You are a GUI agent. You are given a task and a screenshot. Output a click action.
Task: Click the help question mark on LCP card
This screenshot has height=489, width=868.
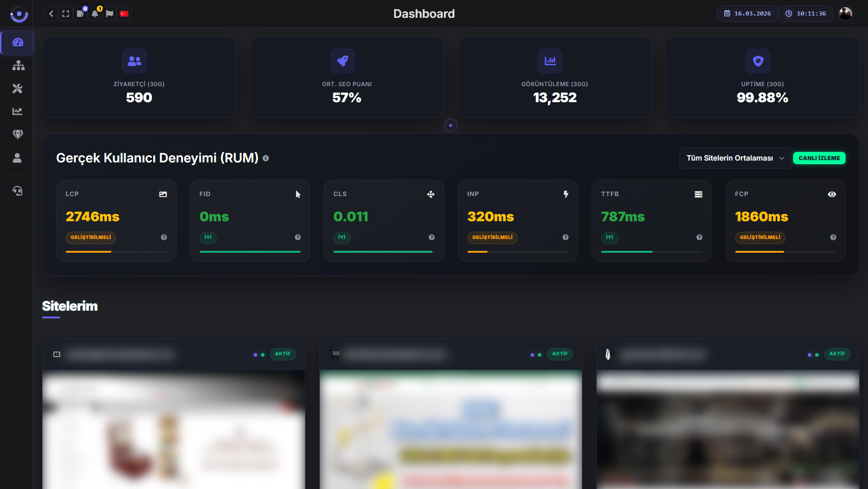pos(164,237)
